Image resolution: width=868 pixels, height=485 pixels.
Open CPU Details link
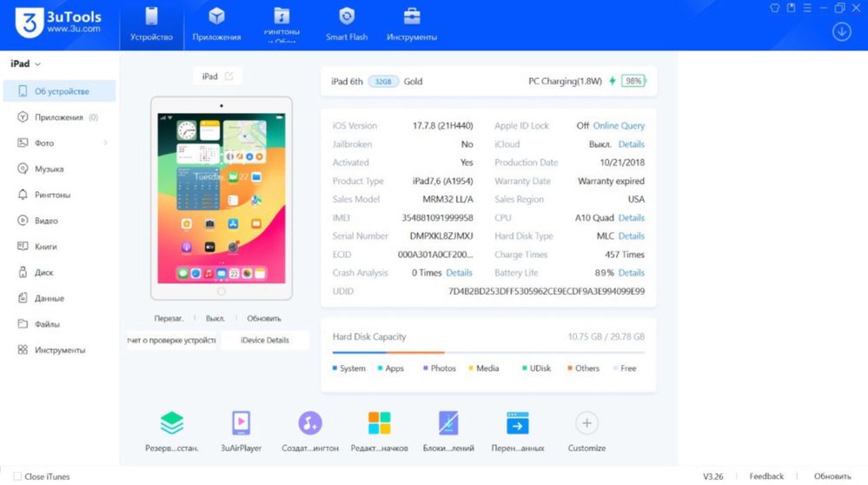[x=631, y=217]
